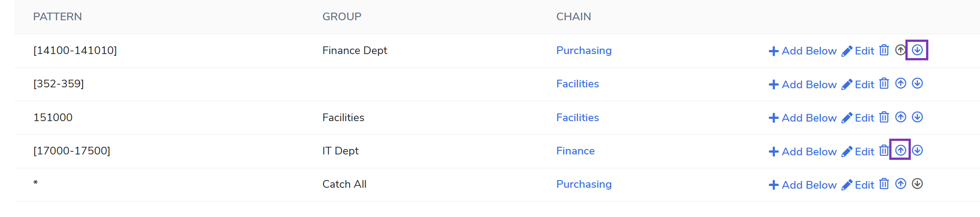The width and height of the screenshot is (980, 217).
Task: Move the 151000 rule down
Action: [917, 117]
